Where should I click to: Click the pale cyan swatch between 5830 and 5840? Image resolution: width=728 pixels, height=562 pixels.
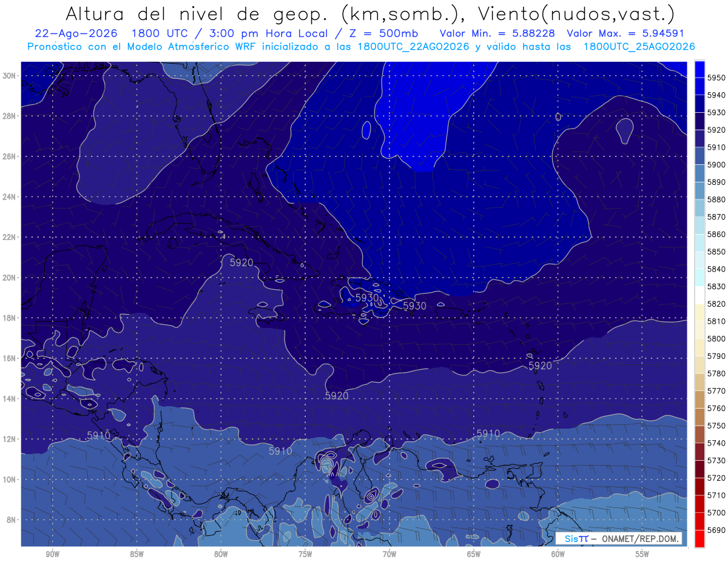pos(699,278)
